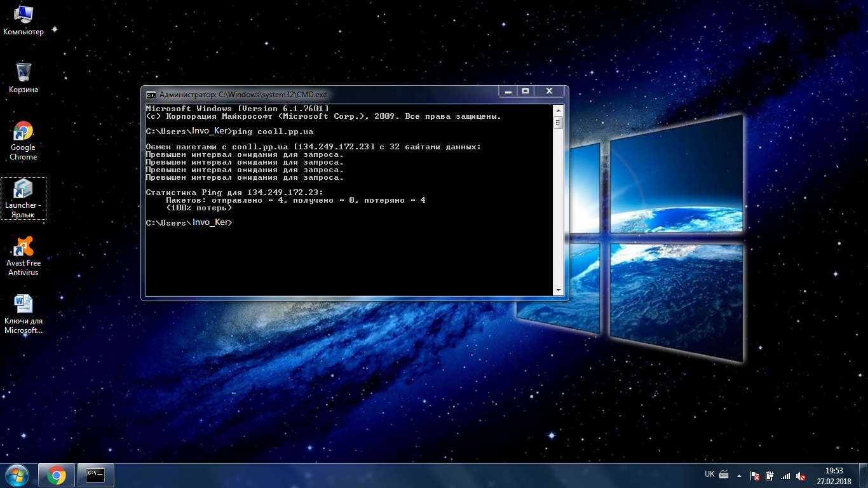This screenshot has width=868, height=488.
Task: Click the CMD taskbar button
Action: (95, 475)
